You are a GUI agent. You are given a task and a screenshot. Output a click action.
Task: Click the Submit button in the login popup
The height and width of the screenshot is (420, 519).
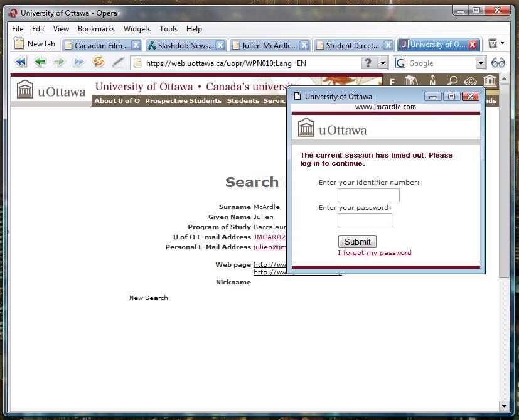point(357,242)
